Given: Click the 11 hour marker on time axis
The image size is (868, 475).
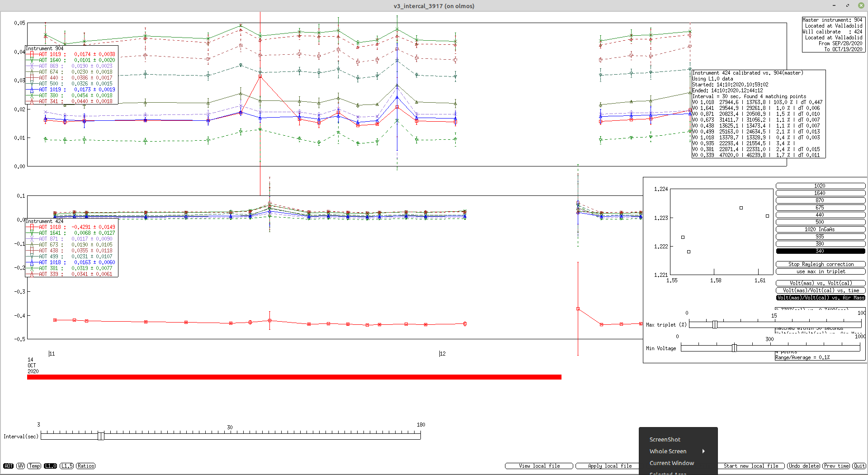Looking at the screenshot, I should (52, 354).
